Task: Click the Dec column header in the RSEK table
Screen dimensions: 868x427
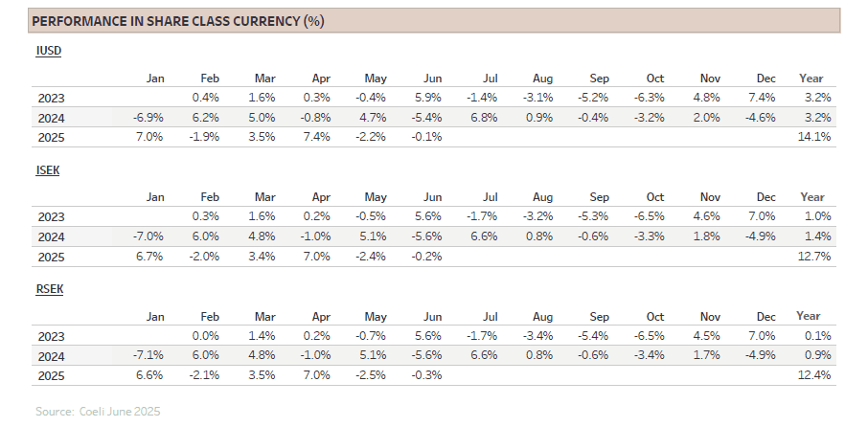Action: [x=767, y=316]
